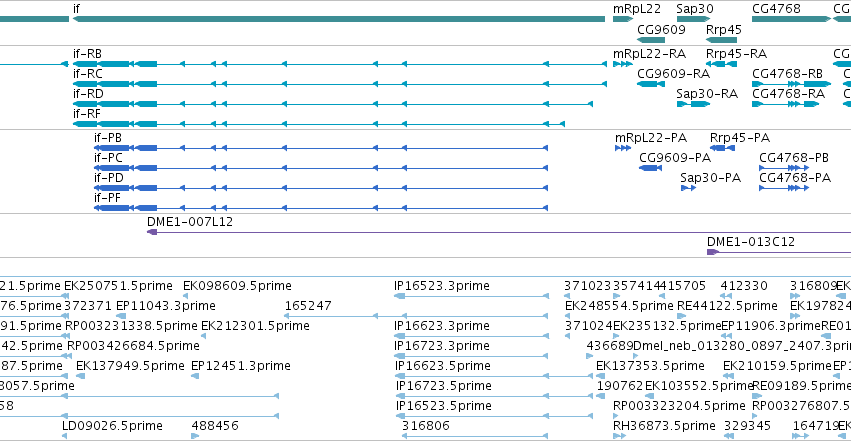Click the EK212301.5prime EST label
This screenshot has height=441, width=851.
point(256,326)
